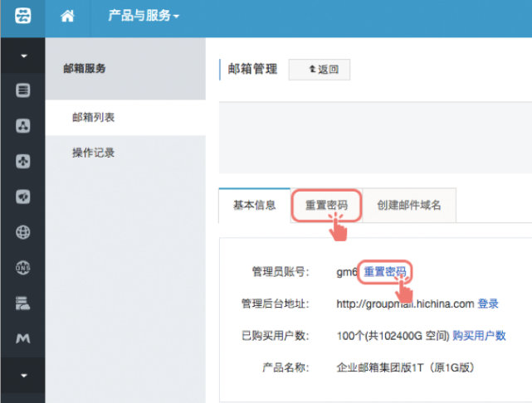Select the 基本信息 tab
Screen dimensions: 532x403
click(x=255, y=205)
